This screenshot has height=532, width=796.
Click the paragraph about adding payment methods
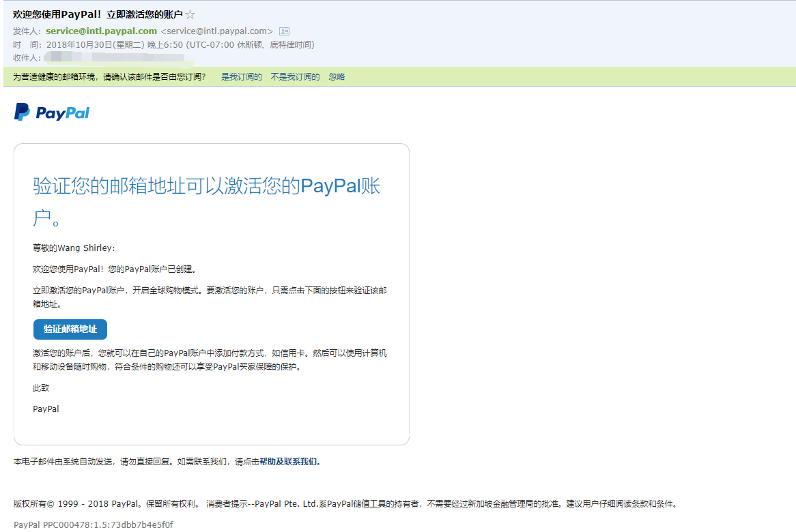[x=210, y=359]
